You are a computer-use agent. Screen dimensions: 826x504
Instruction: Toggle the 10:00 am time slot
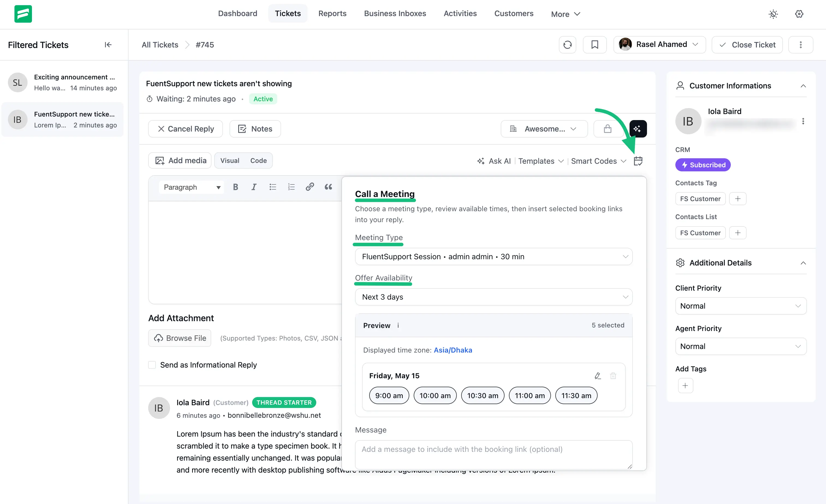tap(435, 395)
